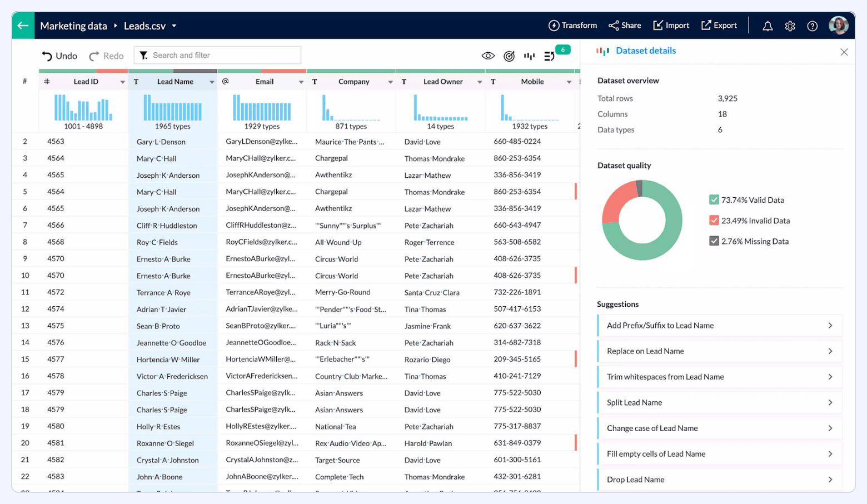The image size is (867, 504).
Task: Open the Transform tools
Action: pos(572,25)
